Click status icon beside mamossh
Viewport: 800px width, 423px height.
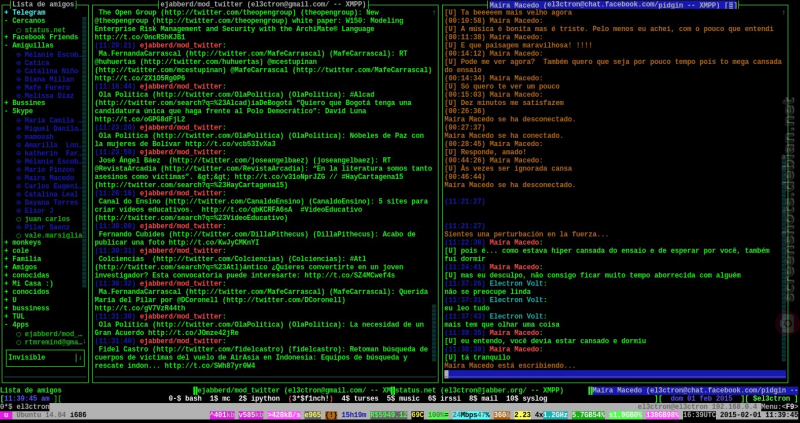point(19,137)
